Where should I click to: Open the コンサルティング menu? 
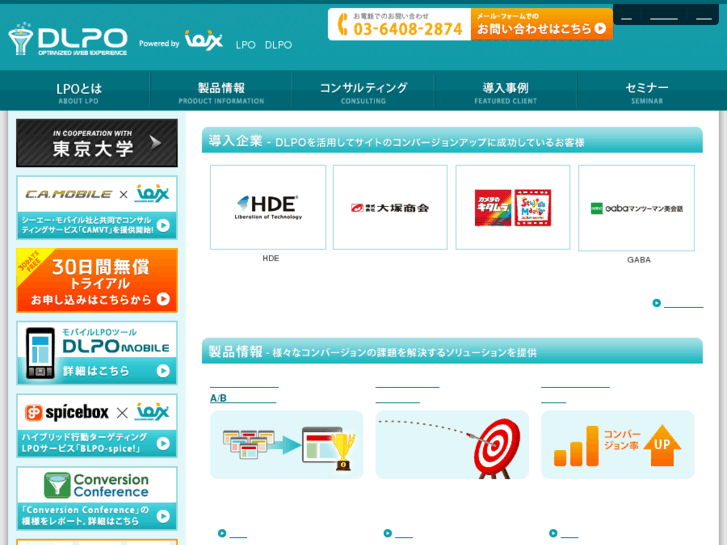coord(364,92)
